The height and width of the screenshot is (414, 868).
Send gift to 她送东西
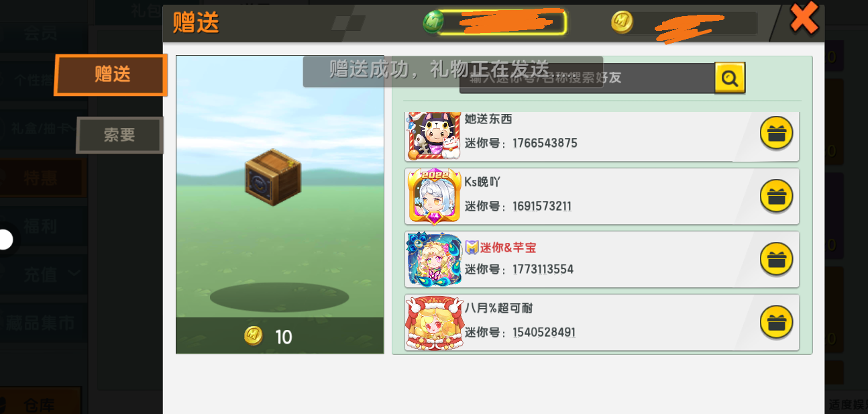(x=776, y=134)
